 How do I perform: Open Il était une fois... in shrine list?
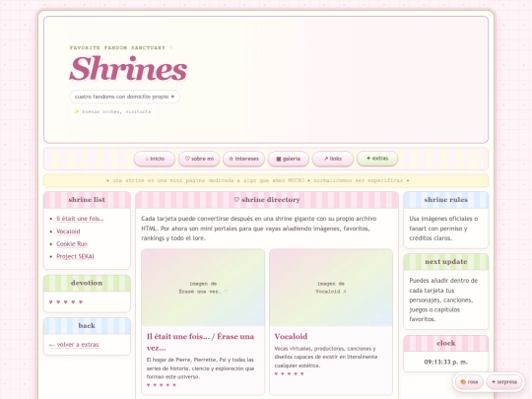80,219
